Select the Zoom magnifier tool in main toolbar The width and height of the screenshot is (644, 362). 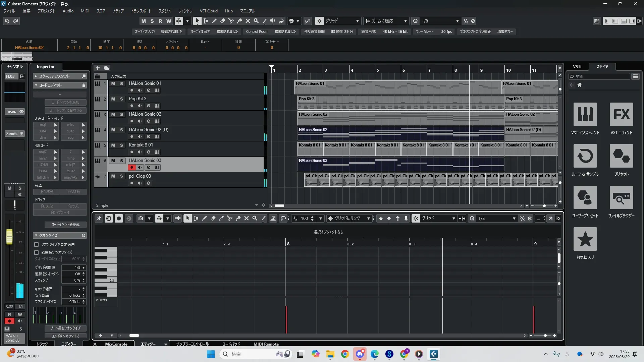256,21
